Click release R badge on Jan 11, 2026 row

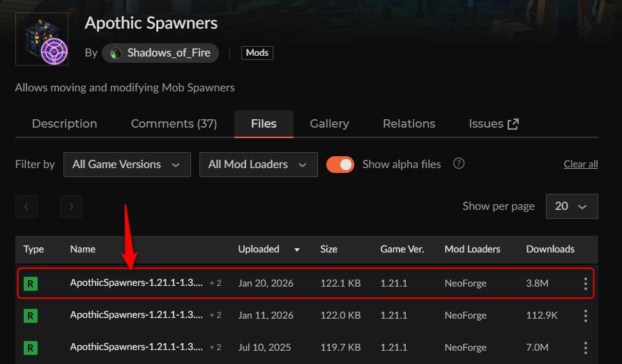(x=31, y=316)
